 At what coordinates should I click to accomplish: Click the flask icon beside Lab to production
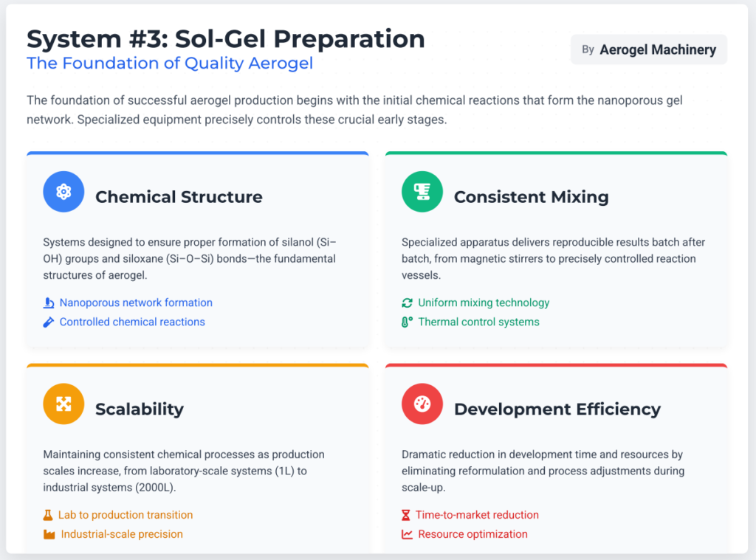tap(48, 515)
